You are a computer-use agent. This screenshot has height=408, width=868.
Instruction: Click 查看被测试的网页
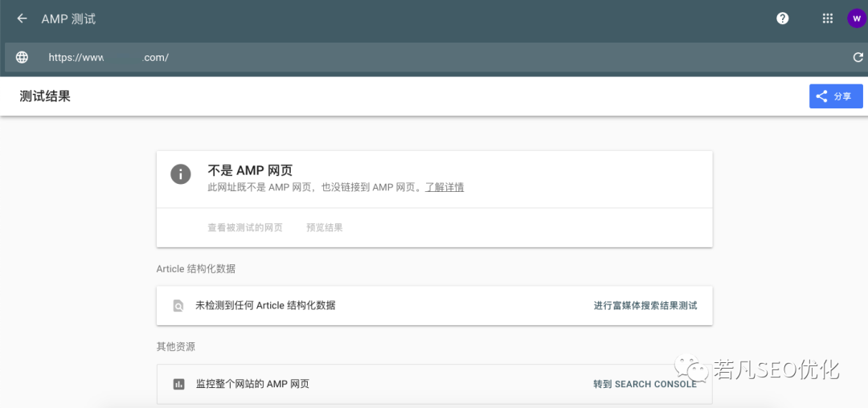[x=244, y=228]
